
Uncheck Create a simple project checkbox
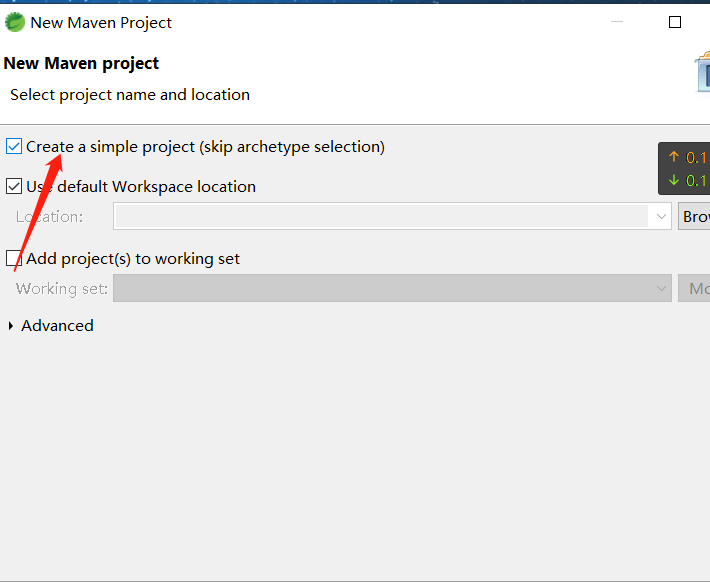[14, 147]
